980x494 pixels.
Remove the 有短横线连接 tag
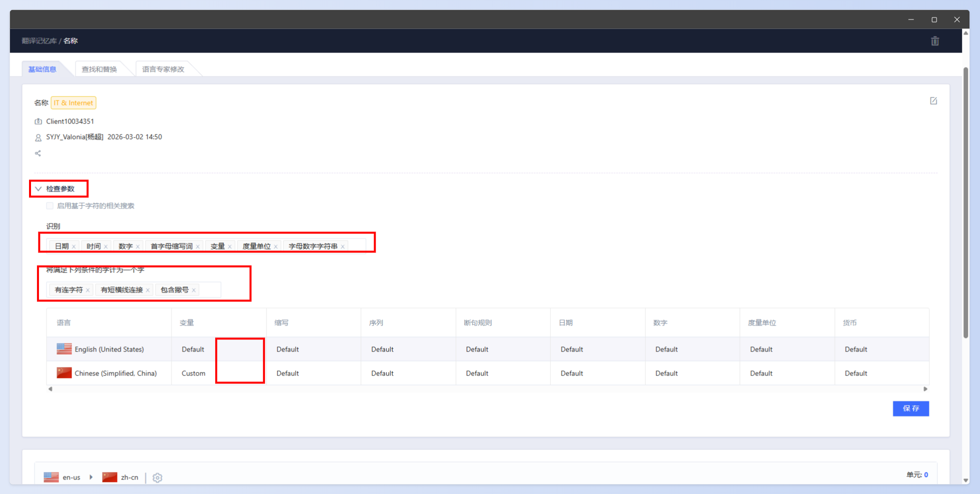pyautogui.click(x=148, y=290)
